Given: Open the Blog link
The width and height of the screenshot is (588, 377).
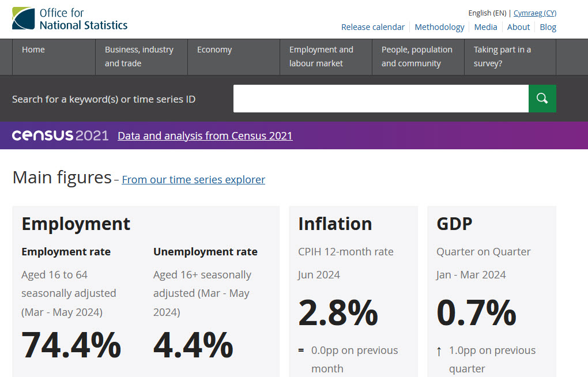Looking at the screenshot, I should click(548, 27).
